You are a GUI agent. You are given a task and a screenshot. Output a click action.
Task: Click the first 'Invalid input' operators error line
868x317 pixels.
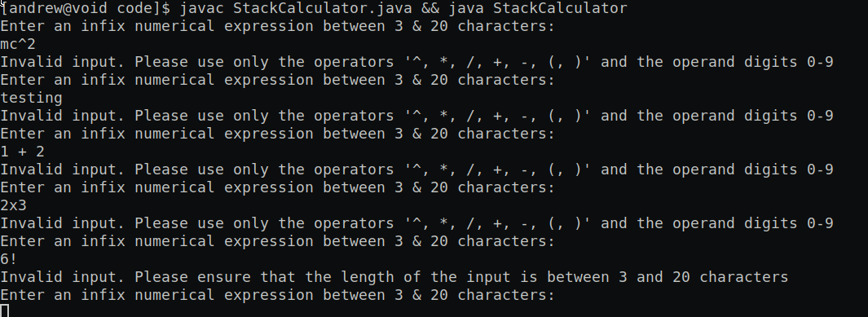coord(416,62)
